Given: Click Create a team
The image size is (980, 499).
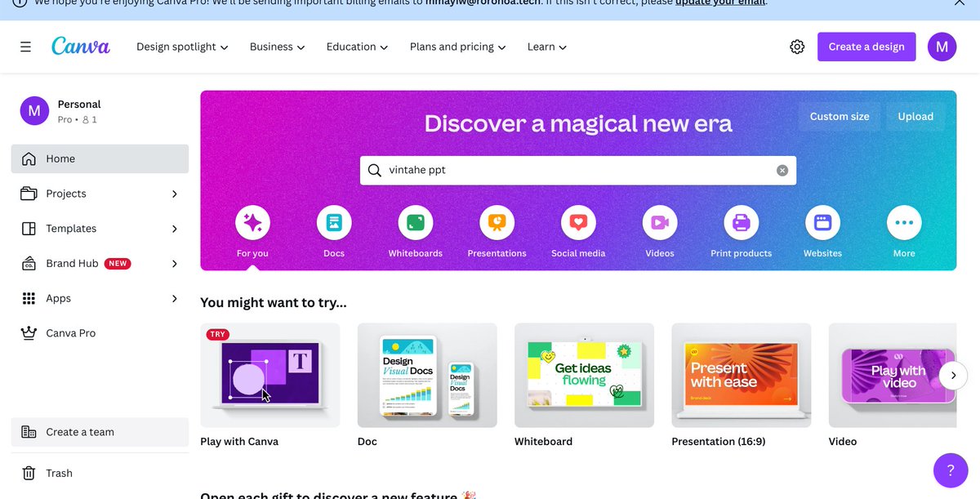Looking at the screenshot, I should [x=100, y=432].
